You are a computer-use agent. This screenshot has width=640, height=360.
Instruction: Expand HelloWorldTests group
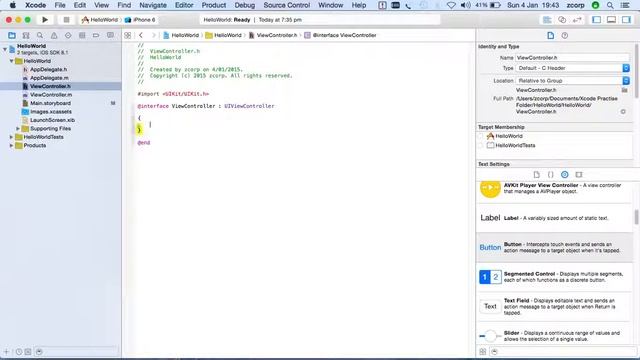pos(11,137)
